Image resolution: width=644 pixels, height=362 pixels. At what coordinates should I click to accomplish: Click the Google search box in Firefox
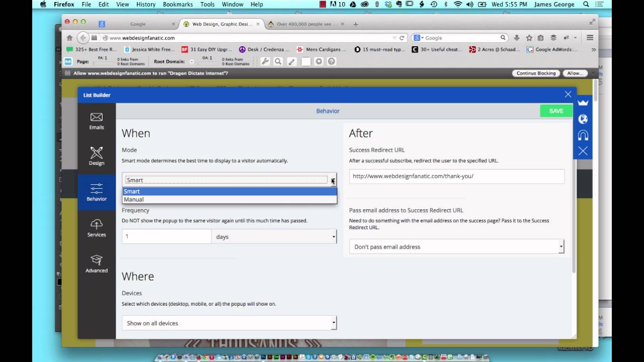click(462, 38)
